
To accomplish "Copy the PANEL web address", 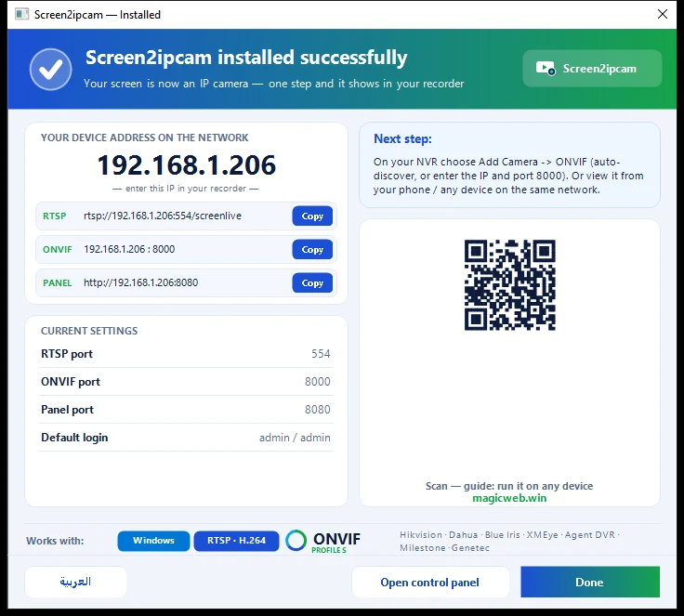I will 312,282.
